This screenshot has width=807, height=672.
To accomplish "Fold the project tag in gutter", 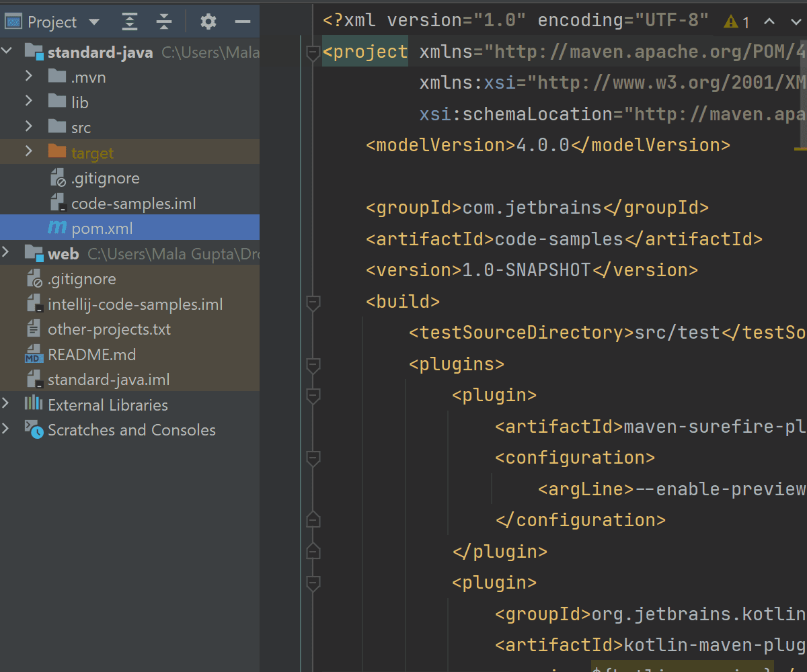I will 313,53.
